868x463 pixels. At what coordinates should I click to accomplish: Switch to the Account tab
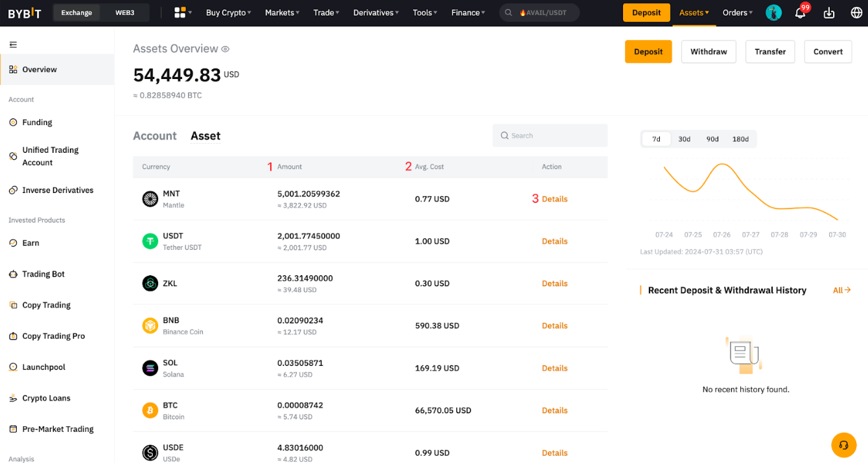[154, 136]
